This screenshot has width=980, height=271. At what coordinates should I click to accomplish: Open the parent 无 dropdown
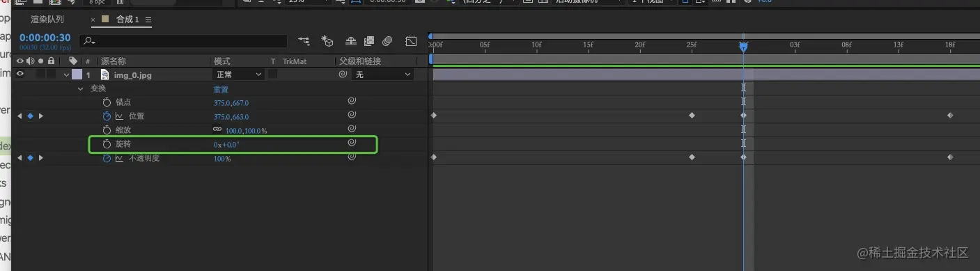(383, 75)
